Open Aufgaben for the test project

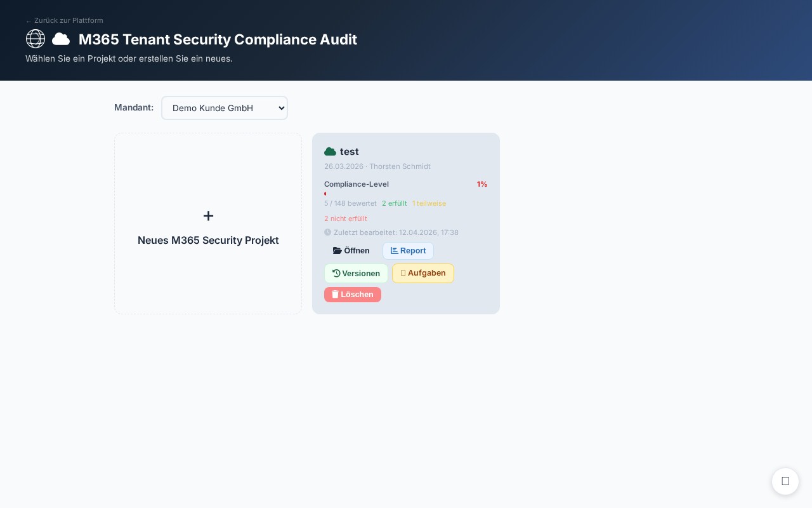423,273
